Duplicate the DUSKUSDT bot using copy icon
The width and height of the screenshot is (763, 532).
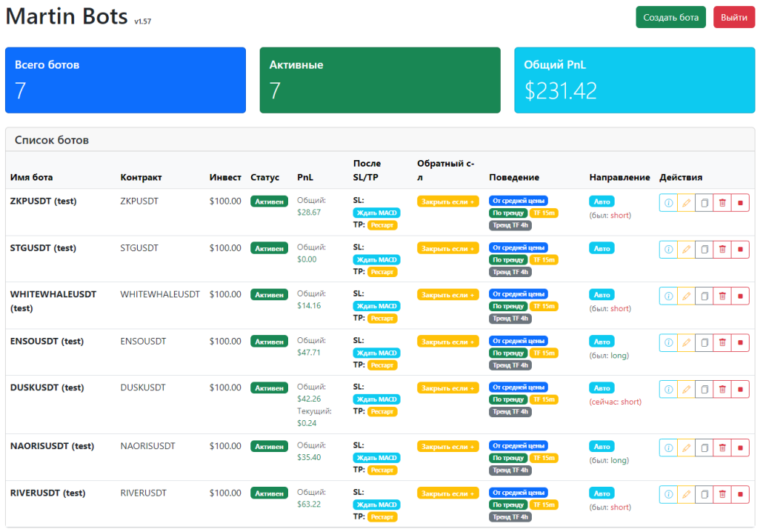(704, 388)
